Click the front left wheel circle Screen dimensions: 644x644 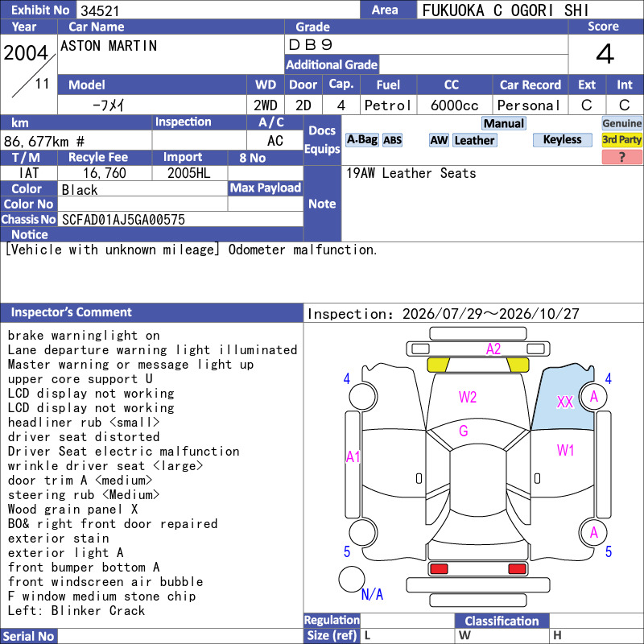coord(363,397)
